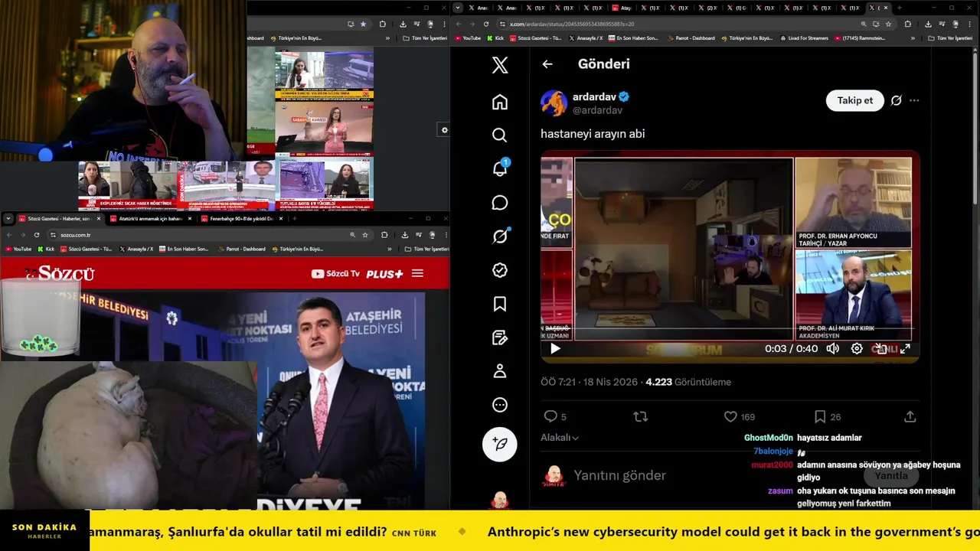Click the Grok explain icon next to Takip et
Viewport: 980px width, 551px height.
tap(897, 100)
